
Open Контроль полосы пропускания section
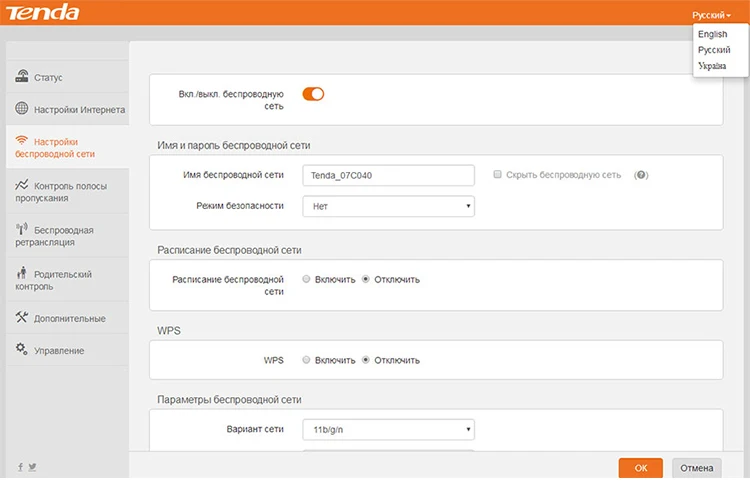pos(67,191)
